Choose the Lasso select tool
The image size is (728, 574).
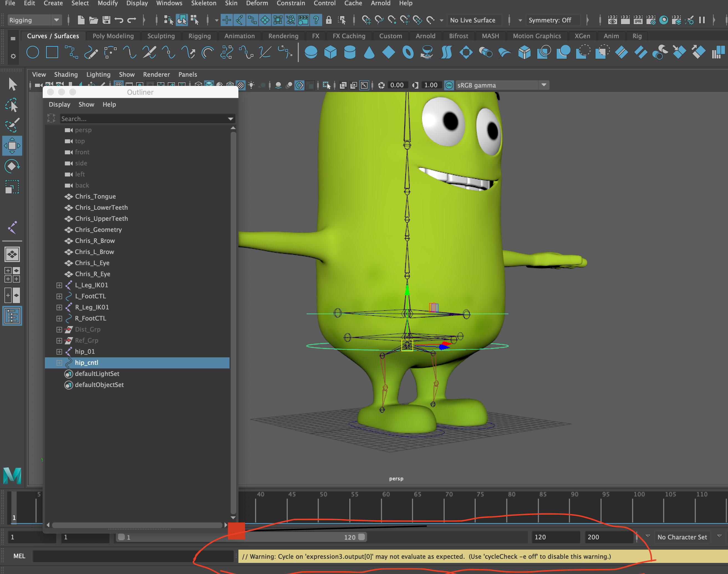tap(12, 105)
